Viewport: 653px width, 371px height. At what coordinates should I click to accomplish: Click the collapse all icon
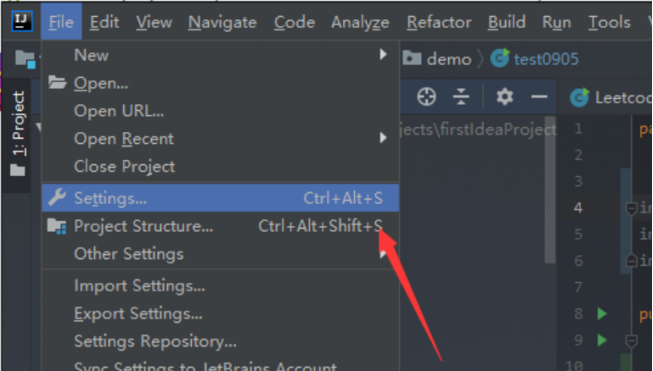pos(461,97)
